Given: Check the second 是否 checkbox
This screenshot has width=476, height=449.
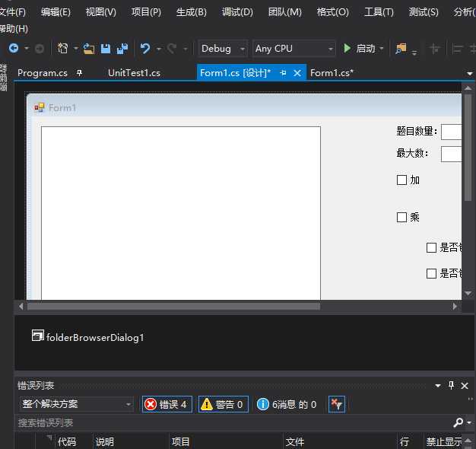Looking at the screenshot, I should (431, 273).
